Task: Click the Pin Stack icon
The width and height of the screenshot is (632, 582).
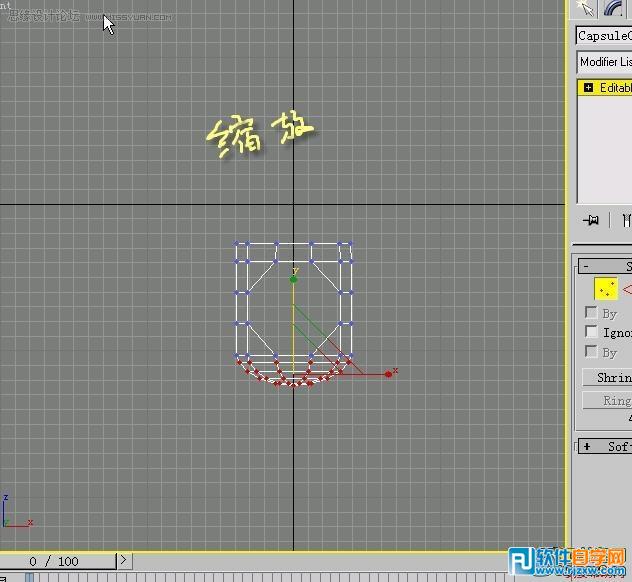Action: click(591, 220)
